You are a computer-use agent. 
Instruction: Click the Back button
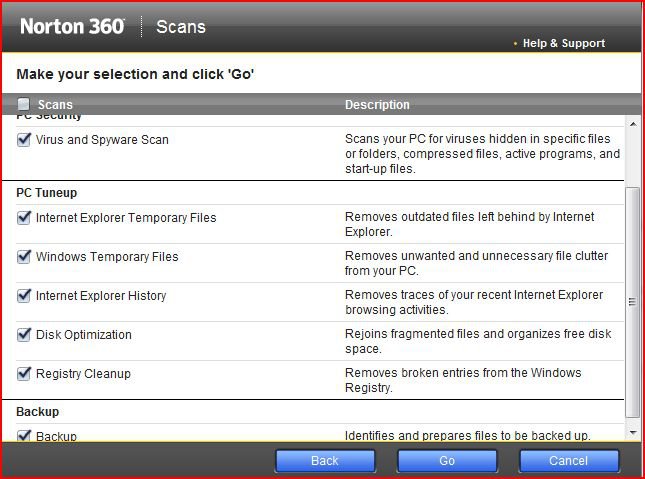(325, 460)
